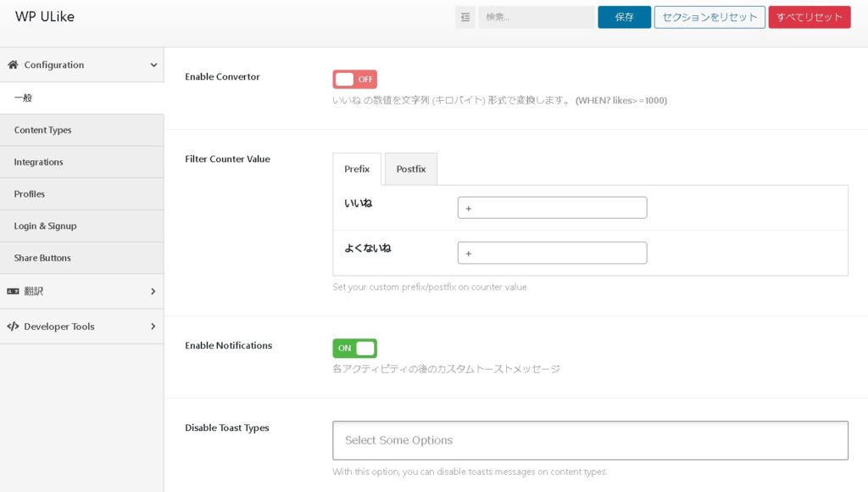The width and height of the screenshot is (868, 492).
Task: Click the セクションをリセット button
Action: 709,17
